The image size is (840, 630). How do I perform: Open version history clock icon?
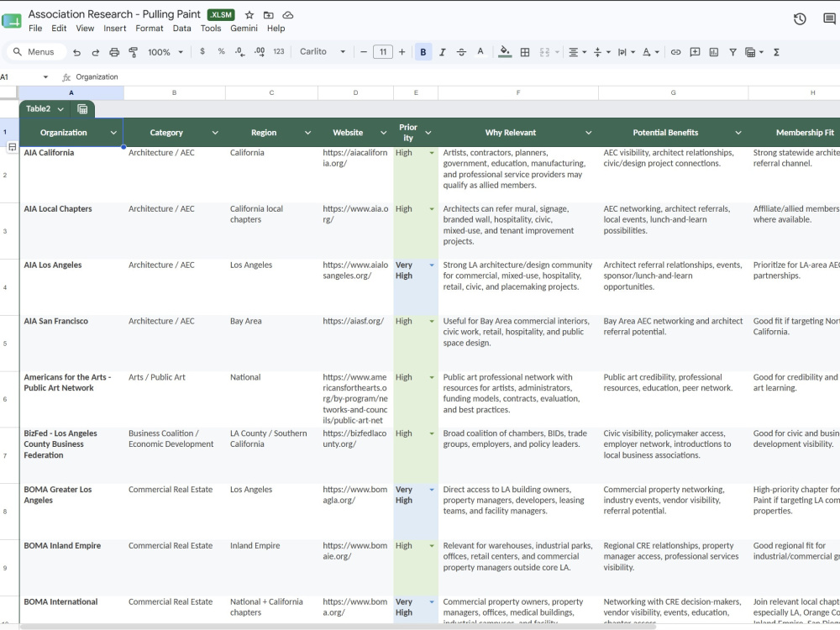800,19
